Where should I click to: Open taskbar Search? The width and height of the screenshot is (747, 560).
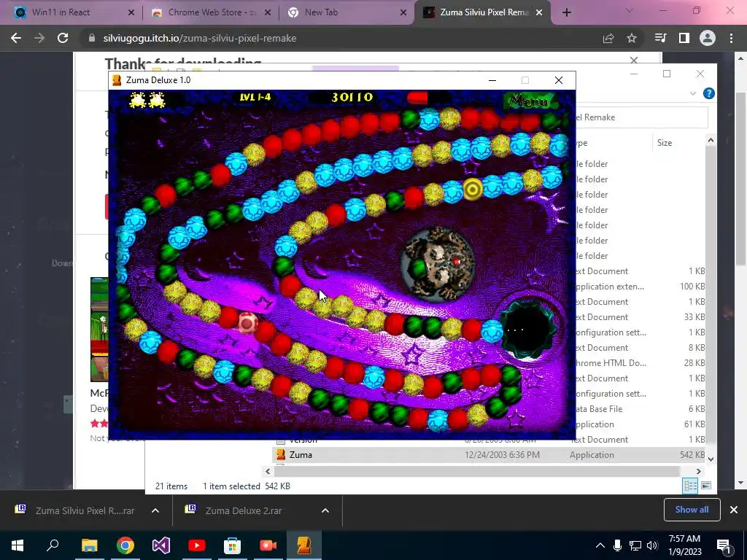[53, 545]
